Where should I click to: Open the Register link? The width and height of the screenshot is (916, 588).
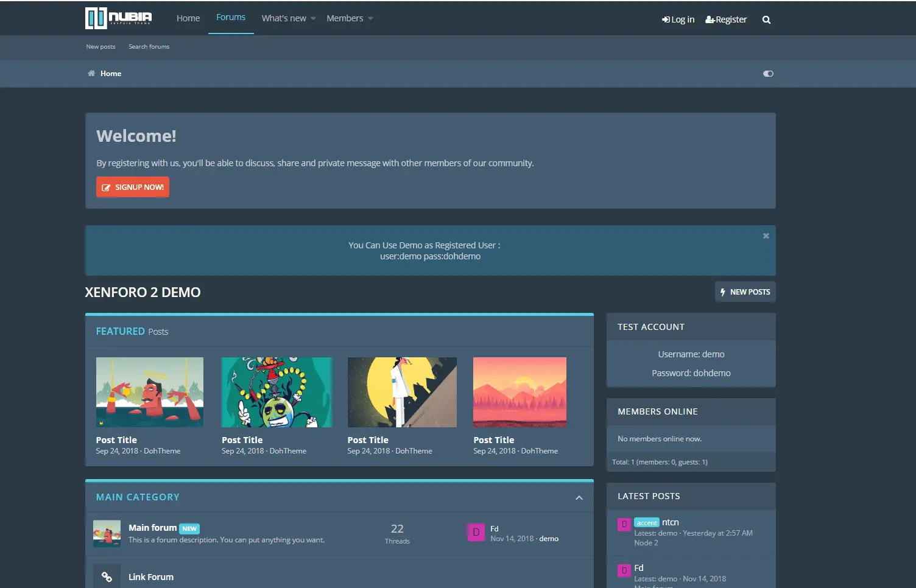[726, 19]
